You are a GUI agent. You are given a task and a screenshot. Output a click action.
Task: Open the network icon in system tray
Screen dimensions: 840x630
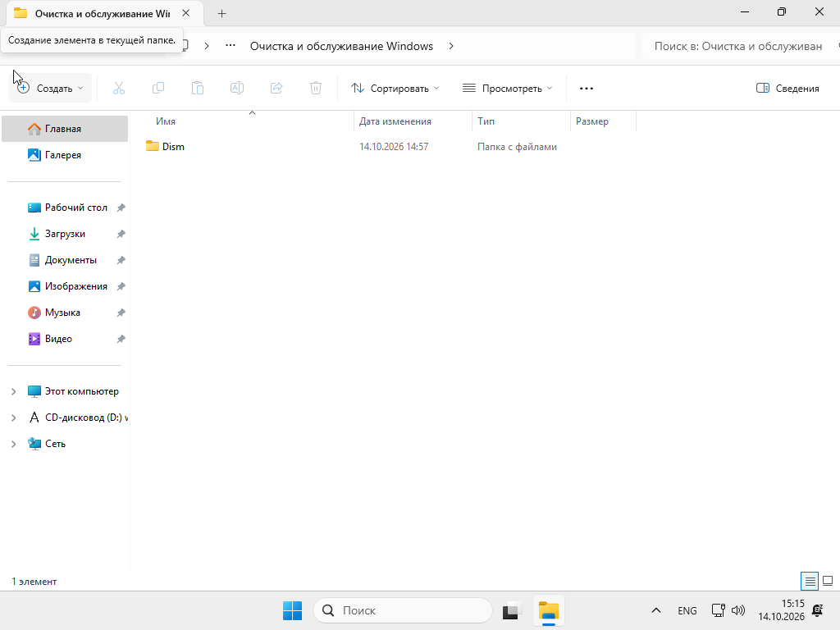pyautogui.click(x=718, y=610)
